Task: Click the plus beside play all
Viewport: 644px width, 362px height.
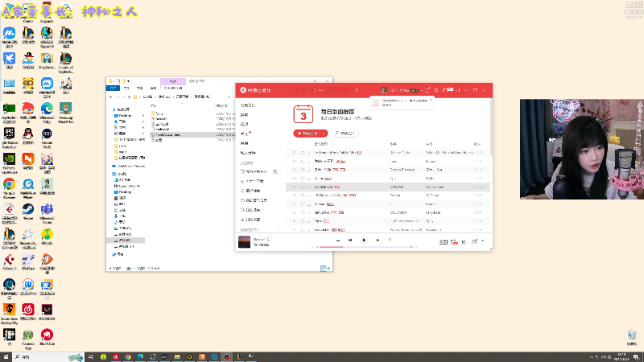Action: tap(324, 134)
